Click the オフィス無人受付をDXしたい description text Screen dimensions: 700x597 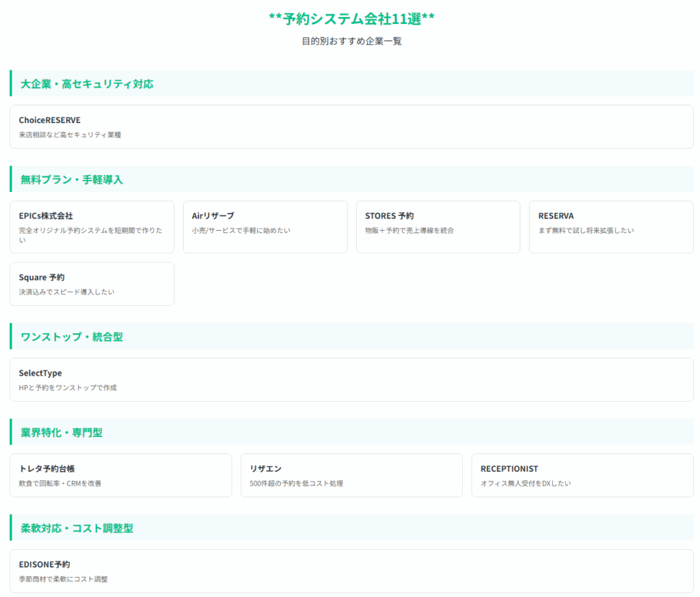525,484
